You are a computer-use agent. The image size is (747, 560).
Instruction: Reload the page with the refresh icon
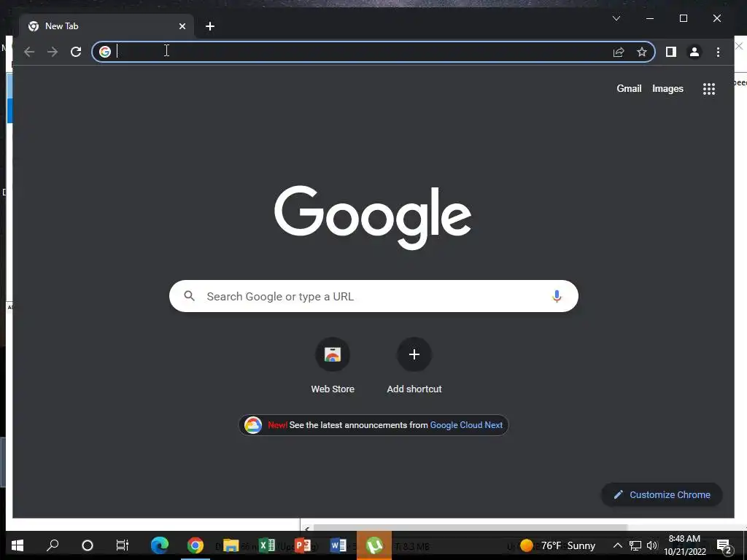[x=76, y=52]
